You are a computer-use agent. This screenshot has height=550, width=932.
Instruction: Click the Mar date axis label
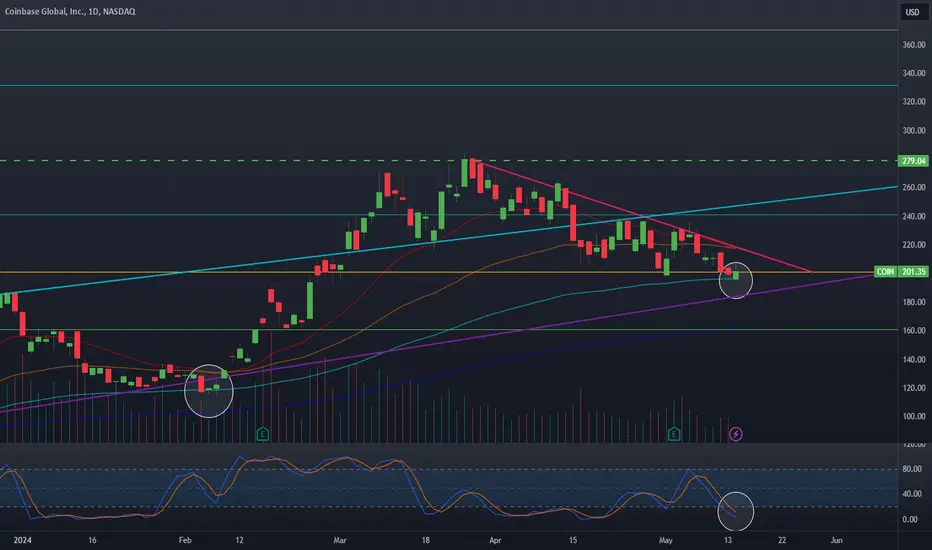pyautogui.click(x=339, y=540)
